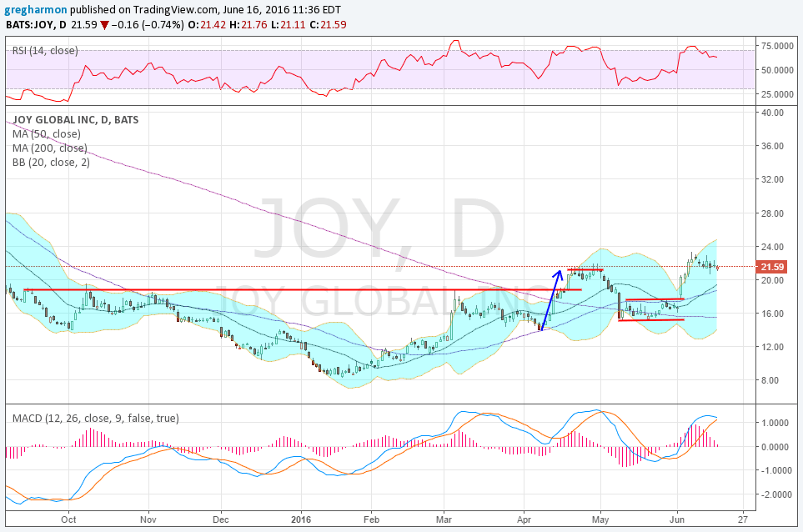Click the Oct date label on time axis
The height and width of the screenshot is (532, 803).
point(68,519)
